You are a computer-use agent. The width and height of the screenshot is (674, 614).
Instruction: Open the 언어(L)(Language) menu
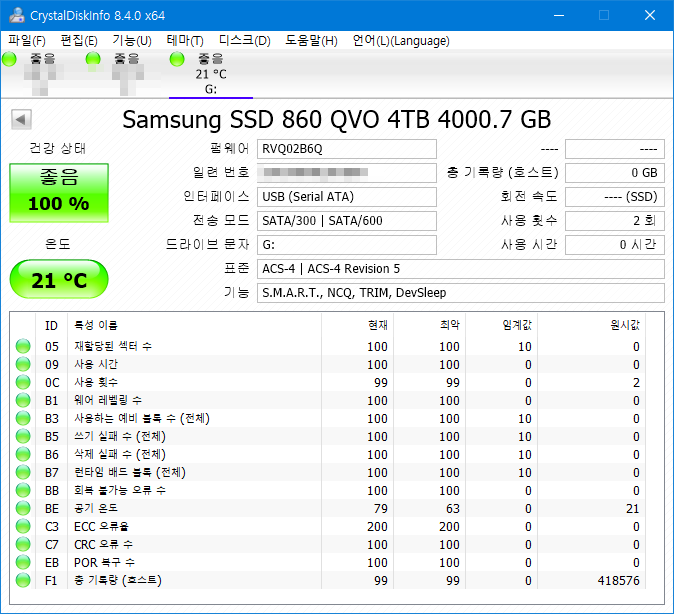click(401, 41)
